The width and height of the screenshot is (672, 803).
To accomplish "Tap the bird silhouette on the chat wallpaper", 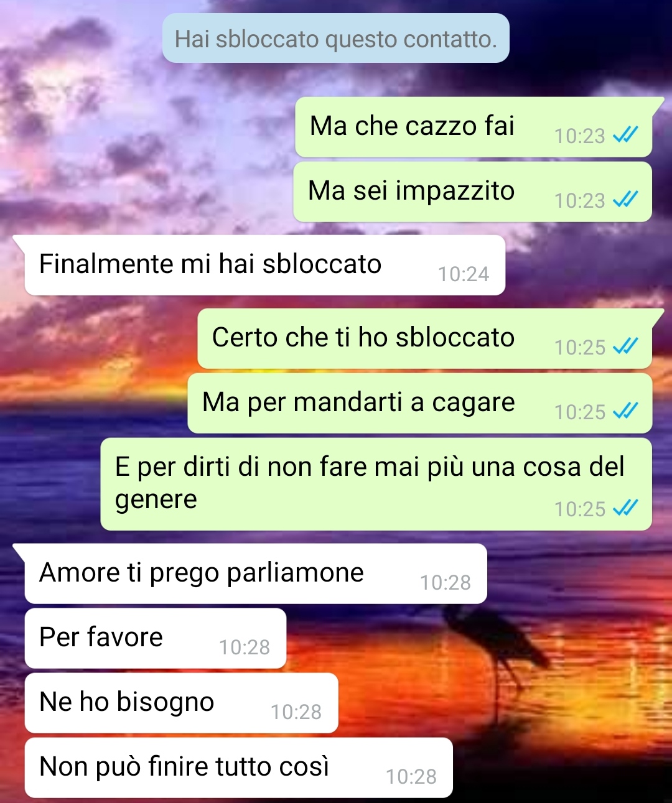I will 492,641.
